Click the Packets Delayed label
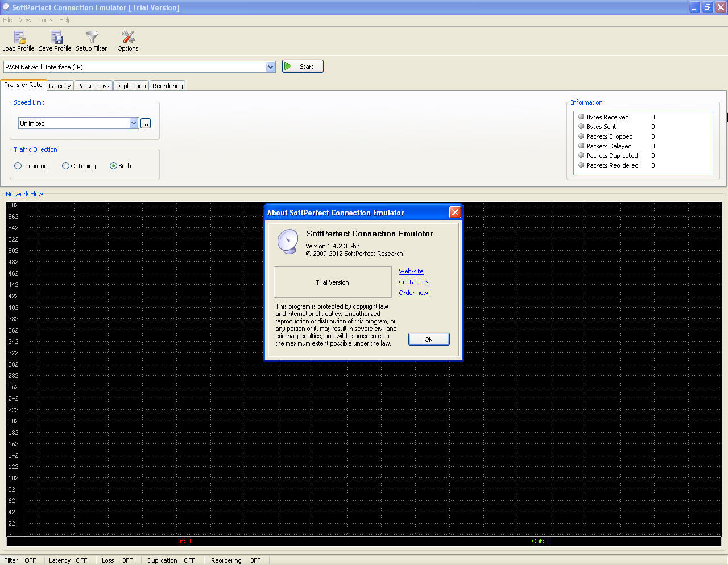728x565 pixels. coord(609,146)
